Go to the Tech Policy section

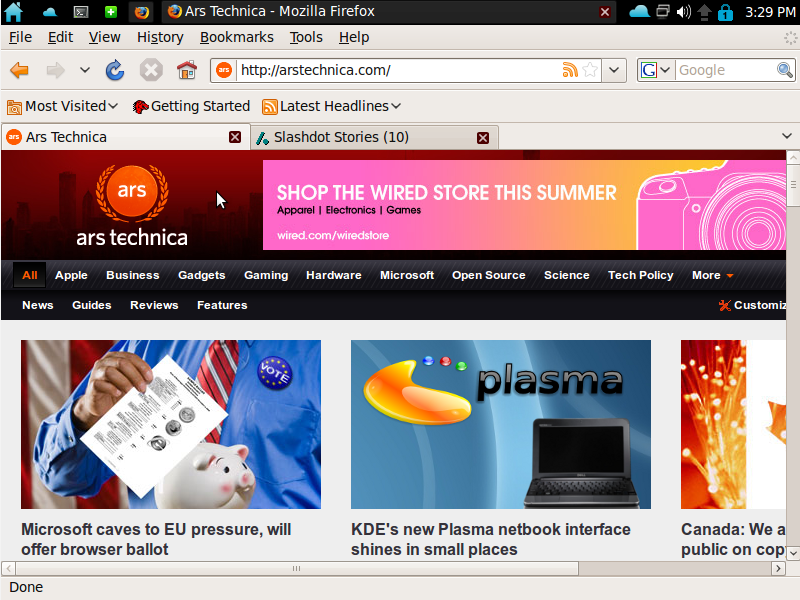click(640, 276)
